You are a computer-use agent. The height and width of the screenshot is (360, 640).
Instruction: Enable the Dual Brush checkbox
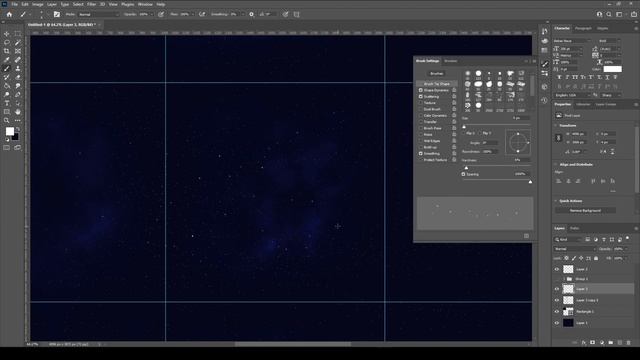tap(421, 109)
